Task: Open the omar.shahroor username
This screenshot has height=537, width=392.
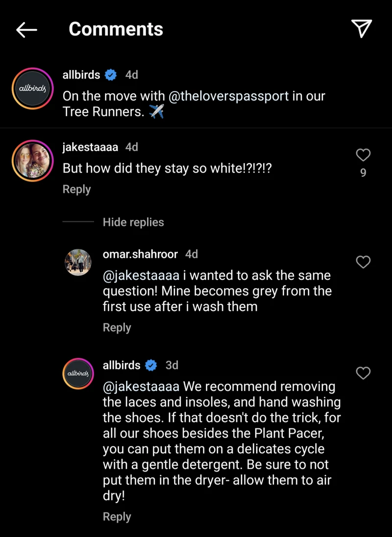Action: (140, 254)
